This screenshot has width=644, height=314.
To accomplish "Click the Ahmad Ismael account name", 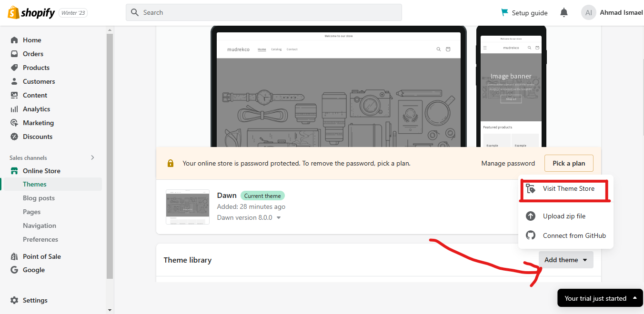I will click(x=621, y=12).
